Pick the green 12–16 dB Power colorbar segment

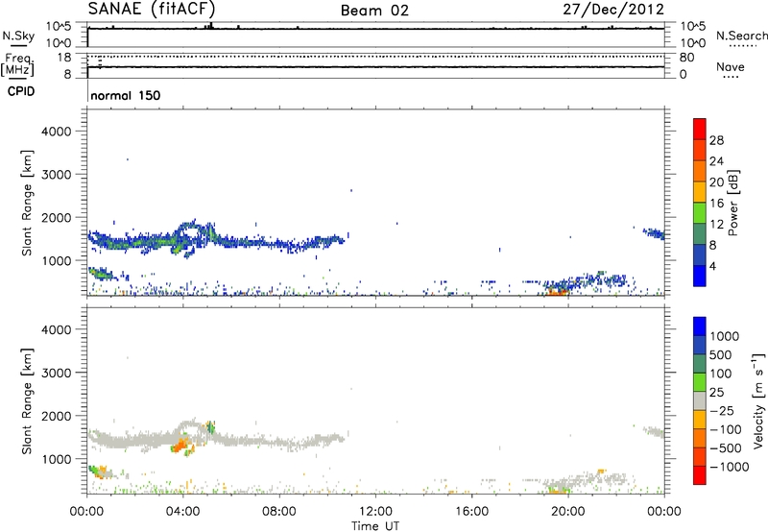700,213
